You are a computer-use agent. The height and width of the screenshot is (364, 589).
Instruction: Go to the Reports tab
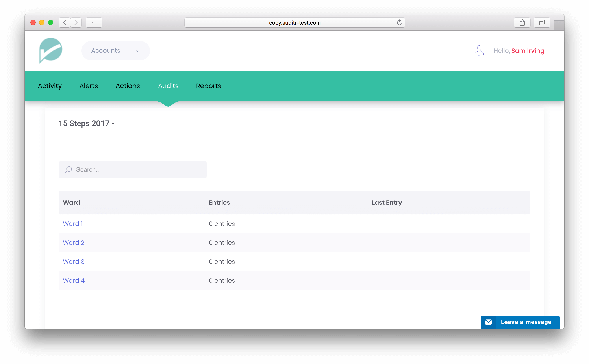pos(209,86)
